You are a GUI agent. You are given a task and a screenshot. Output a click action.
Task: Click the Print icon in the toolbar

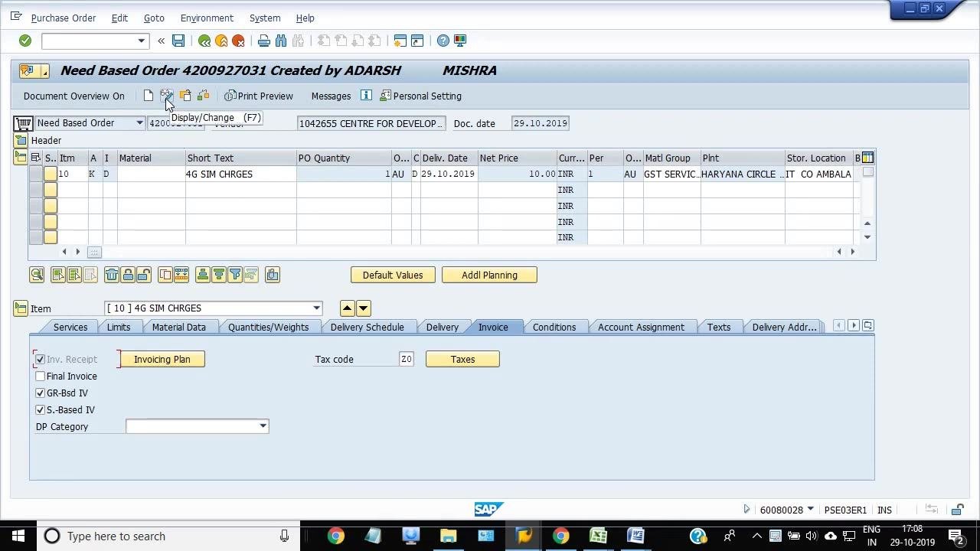coord(264,41)
